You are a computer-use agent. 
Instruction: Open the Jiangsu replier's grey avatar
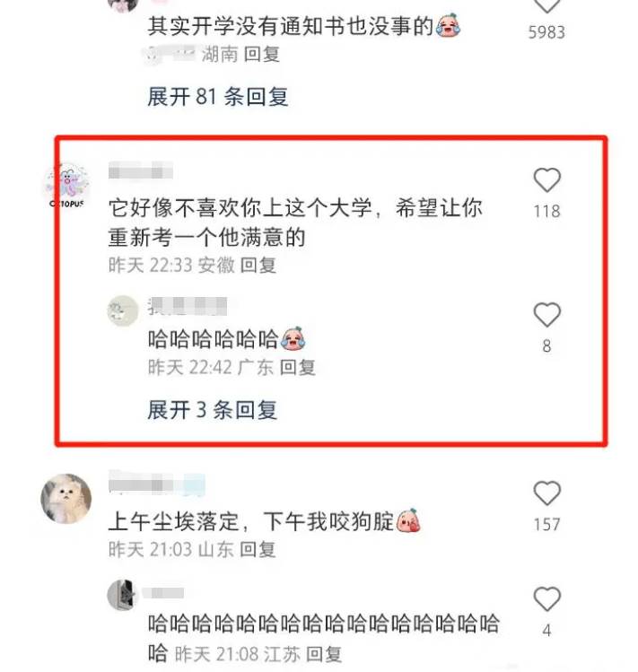tap(122, 595)
